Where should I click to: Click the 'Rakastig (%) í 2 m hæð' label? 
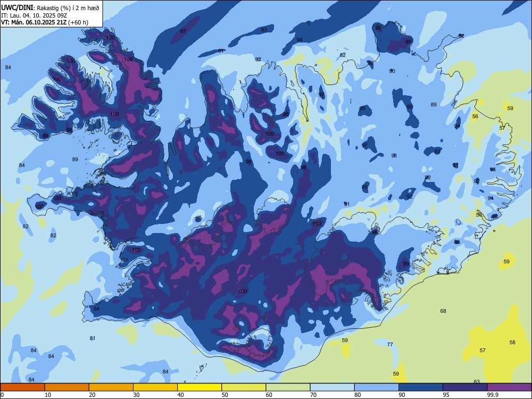(68, 8)
